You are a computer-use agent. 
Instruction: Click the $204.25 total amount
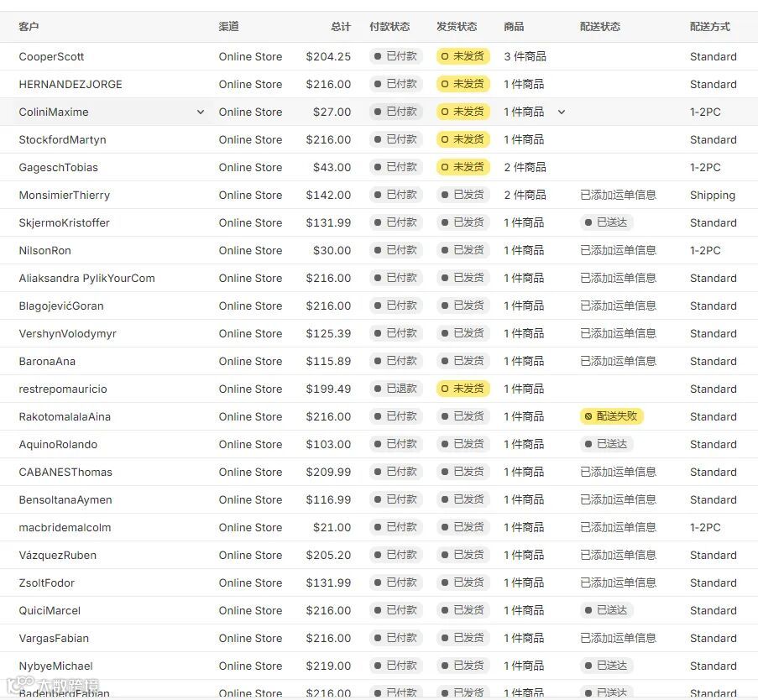pyautogui.click(x=328, y=56)
